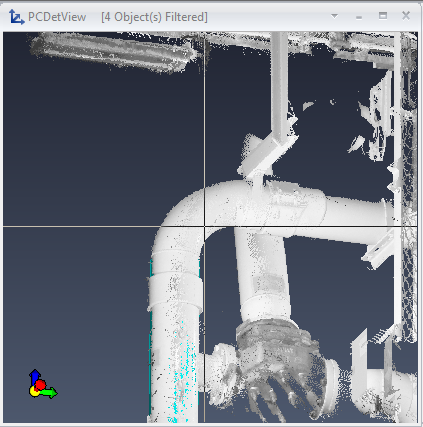Select the coupling collar on vertical pipe
Image resolution: width=423 pixels, height=427 pixels.
(x=175, y=289)
